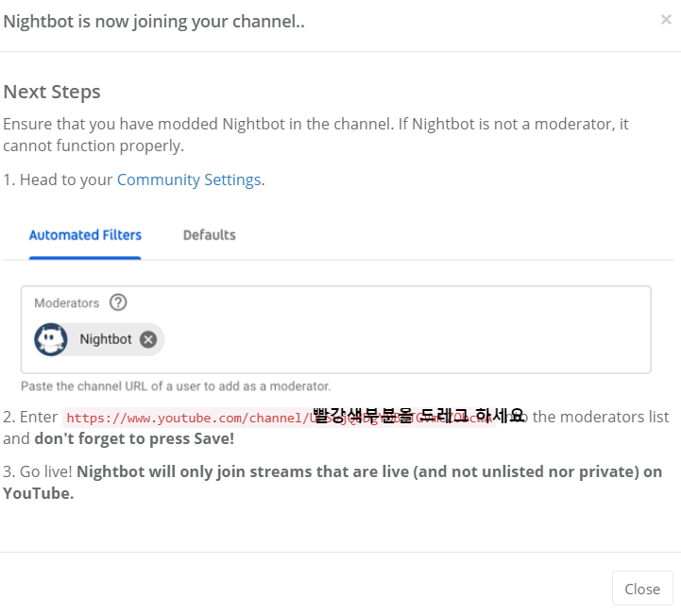
Task: Click 'Nightbot is now joining your channel..' title
Action: tap(154, 22)
